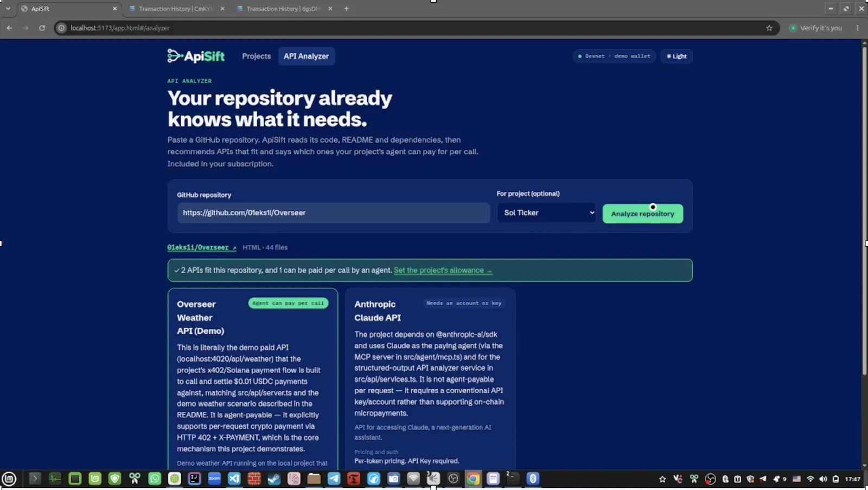Launch Steam from the taskbar
Viewport: 868px width, 490px height.
point(274,479)
